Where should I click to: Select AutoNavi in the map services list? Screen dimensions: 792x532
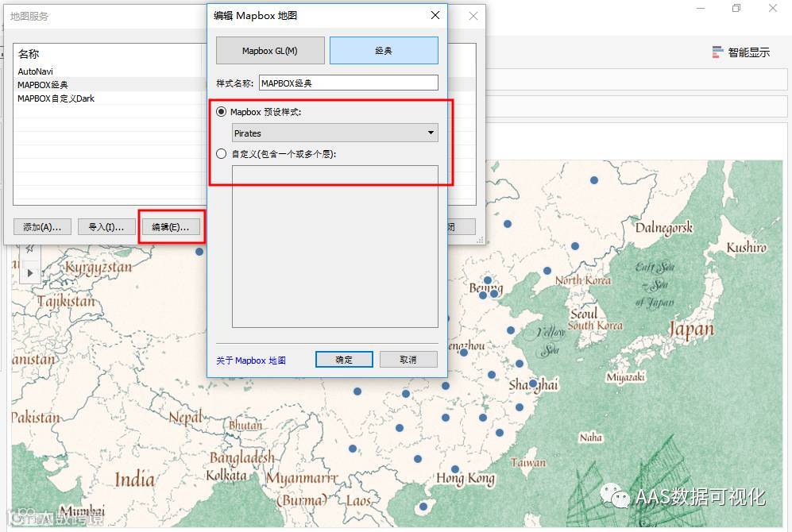[x=36, y=71]
